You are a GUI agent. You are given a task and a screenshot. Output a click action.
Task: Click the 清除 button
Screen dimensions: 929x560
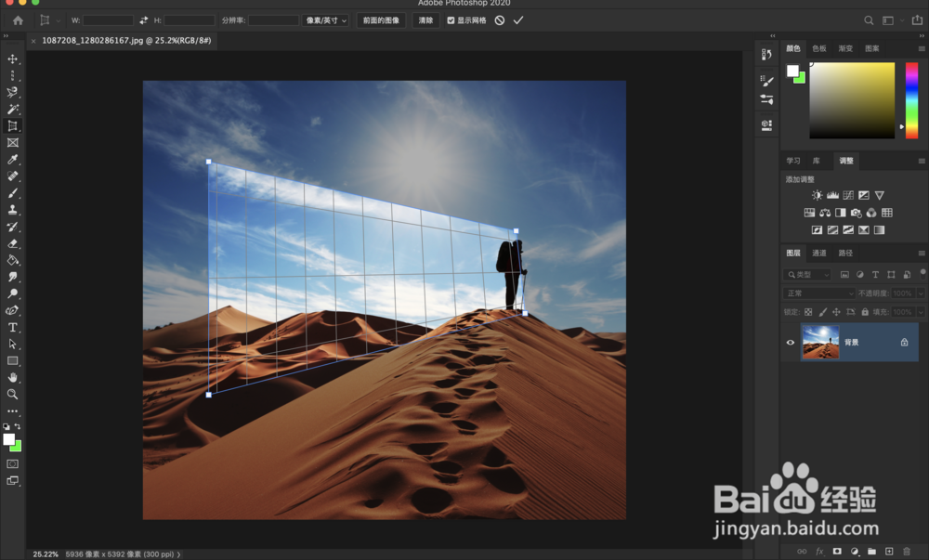coord(425,20)
